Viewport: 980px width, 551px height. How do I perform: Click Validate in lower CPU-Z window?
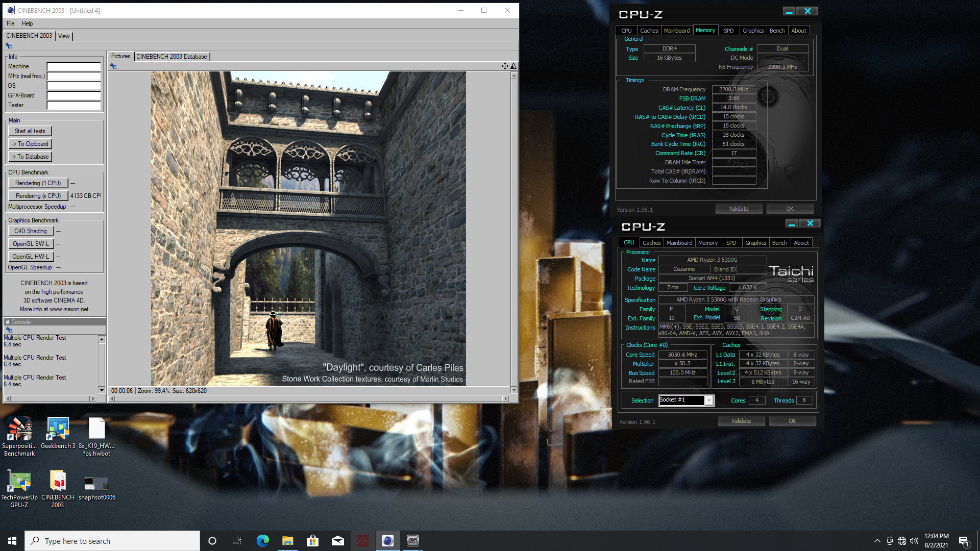[x=741, y=421]
